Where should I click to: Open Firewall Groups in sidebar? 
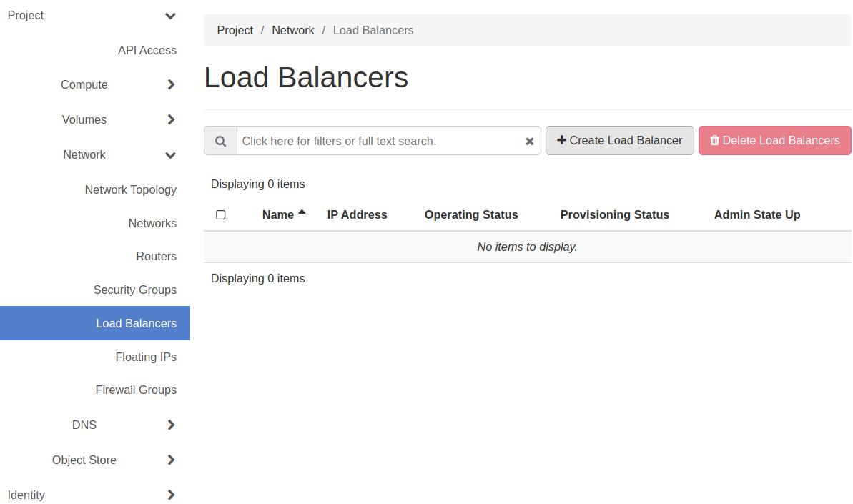pyautogui.click(x=136, y=390)
